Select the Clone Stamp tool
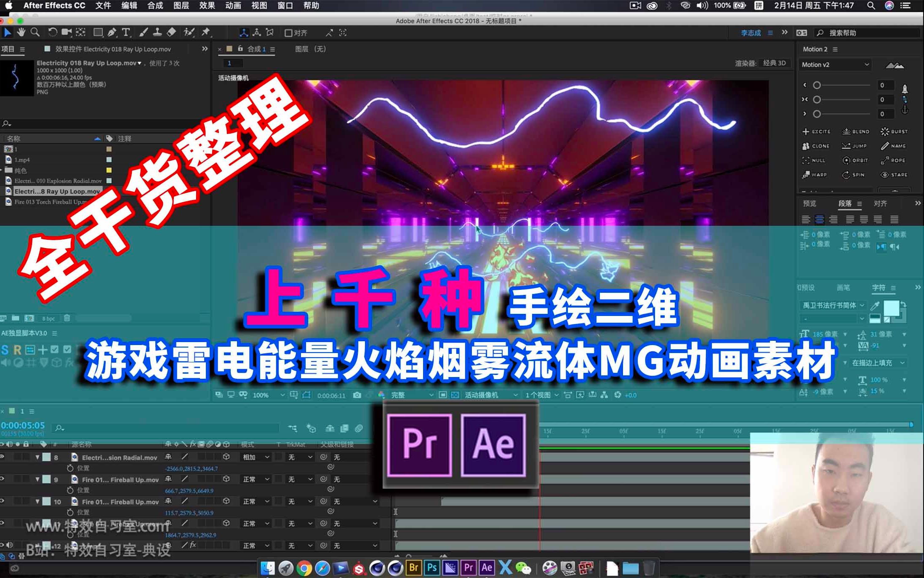The width and height of the screenshot is (924, 578). pyautogui.click(x=157, y=32)
